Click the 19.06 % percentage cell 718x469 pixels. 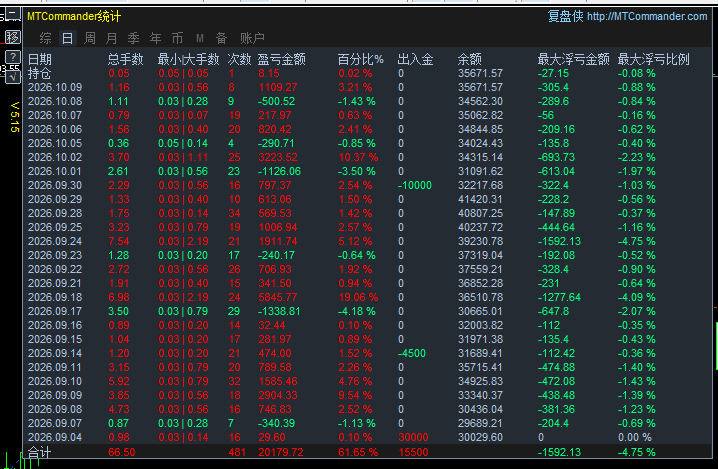[x=358, y=297]
